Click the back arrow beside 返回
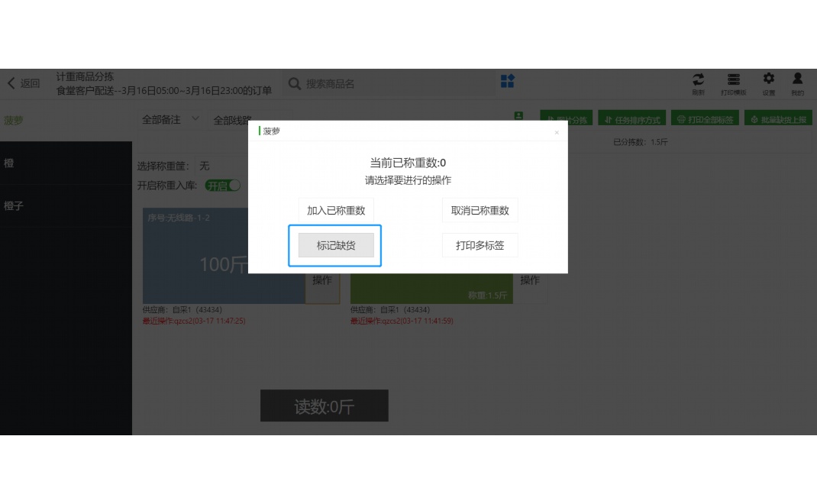817x504 pixels. pyautogui.click(x=10, y=82)
